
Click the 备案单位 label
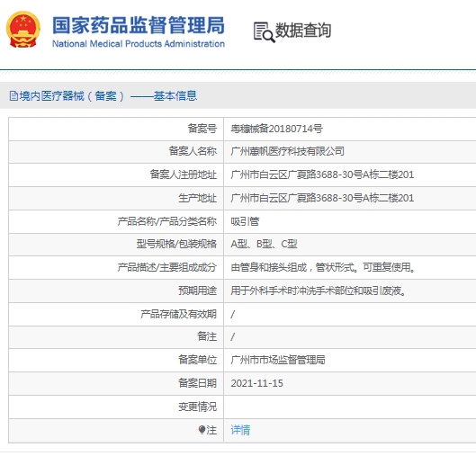(198, 360)
